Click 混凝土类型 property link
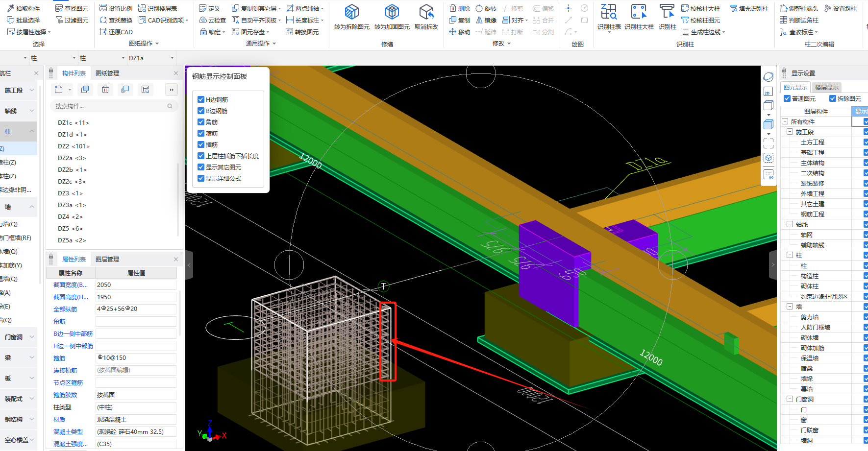 pyautogui.click(x=68, y=431)
